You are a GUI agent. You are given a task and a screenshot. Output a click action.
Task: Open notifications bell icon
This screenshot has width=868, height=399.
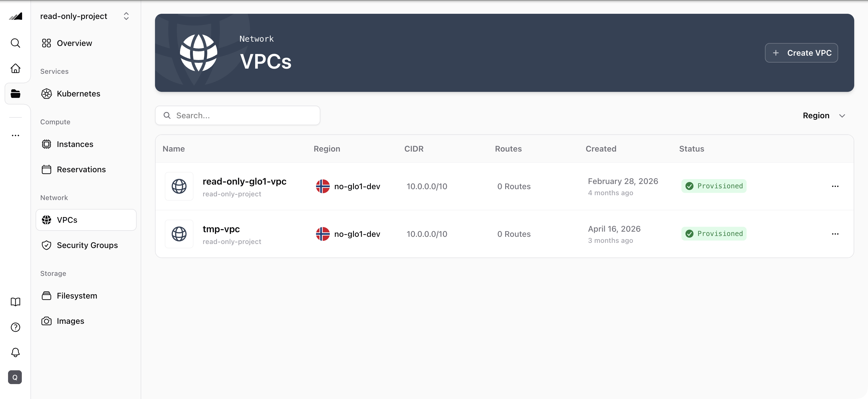[x=15, y=352]
